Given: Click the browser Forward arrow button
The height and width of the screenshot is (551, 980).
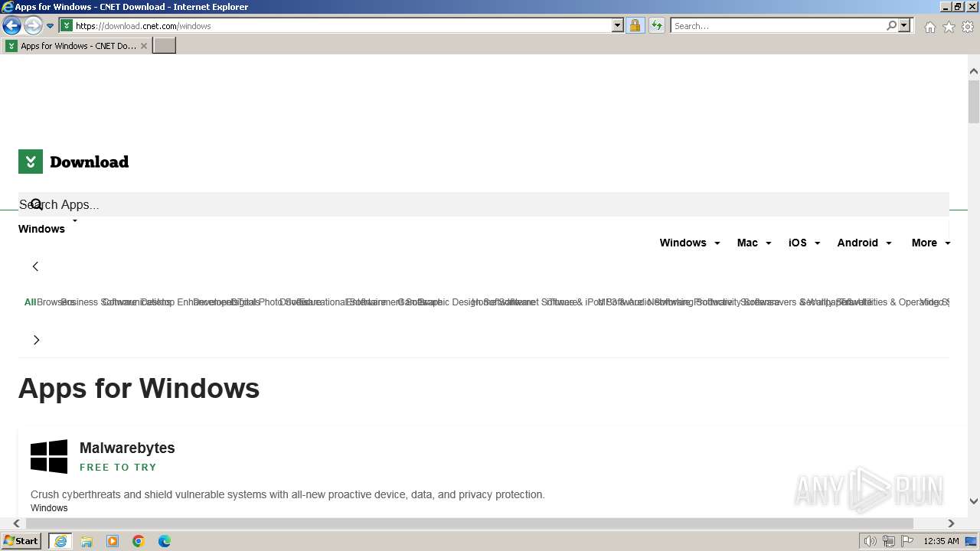Looking at the screenshot, I should click(x=33, y=25).
